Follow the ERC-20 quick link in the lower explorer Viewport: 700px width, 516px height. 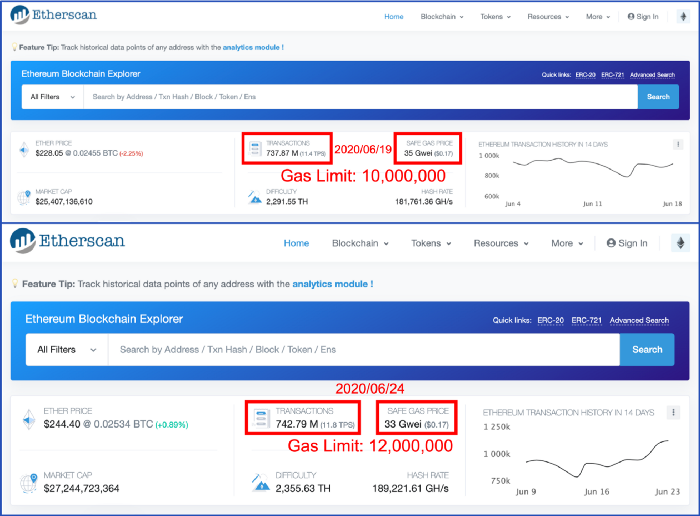[x=550, y=320]
